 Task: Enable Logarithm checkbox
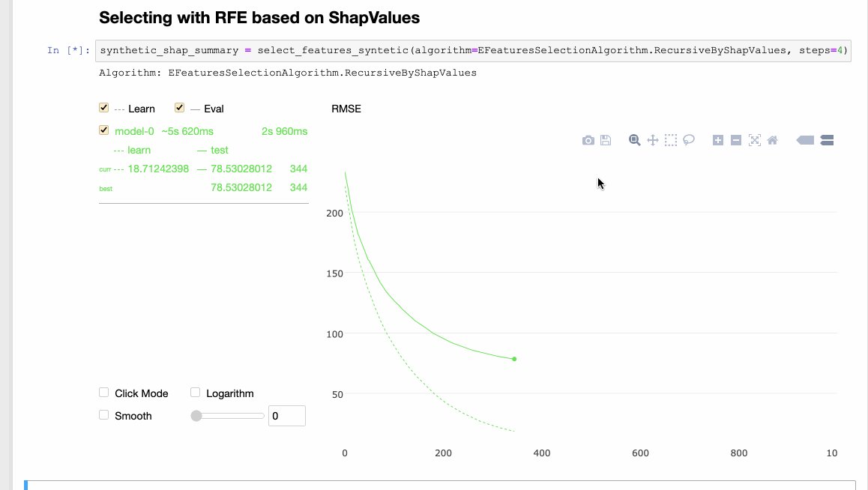coord(195,393)
